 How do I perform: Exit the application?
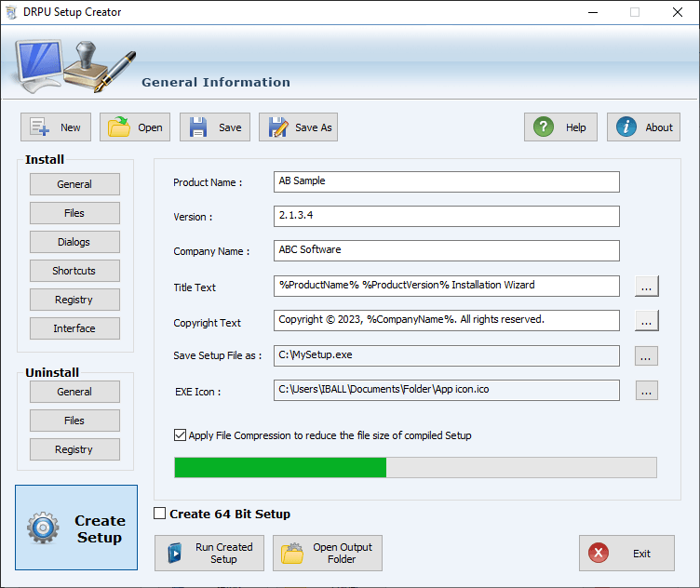pyautogui.click(x=626, y=554)
